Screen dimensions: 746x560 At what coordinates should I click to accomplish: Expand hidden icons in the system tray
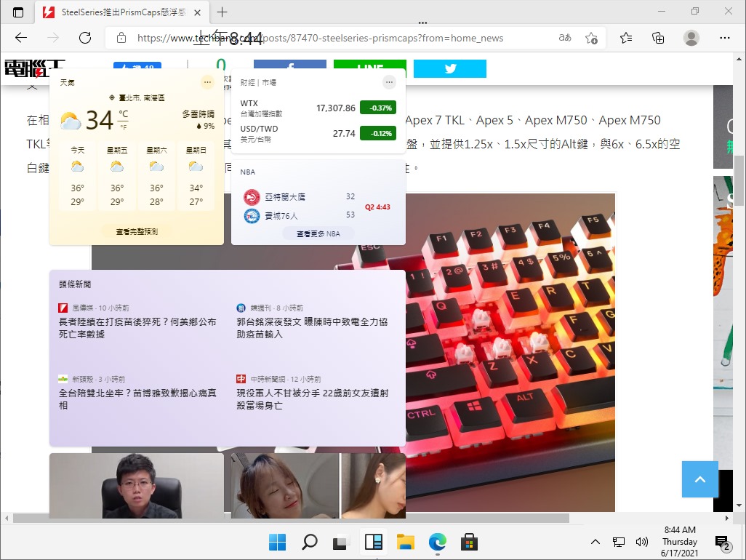pyautogui.click(x=595, y=542)
